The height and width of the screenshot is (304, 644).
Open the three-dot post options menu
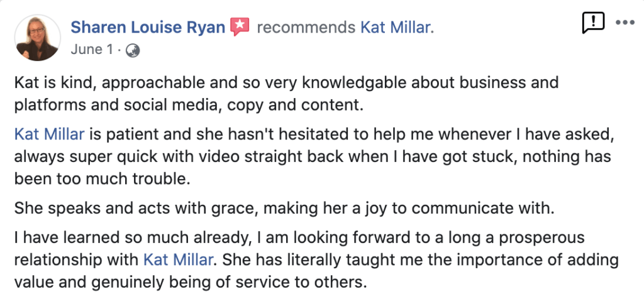[625, 23]
